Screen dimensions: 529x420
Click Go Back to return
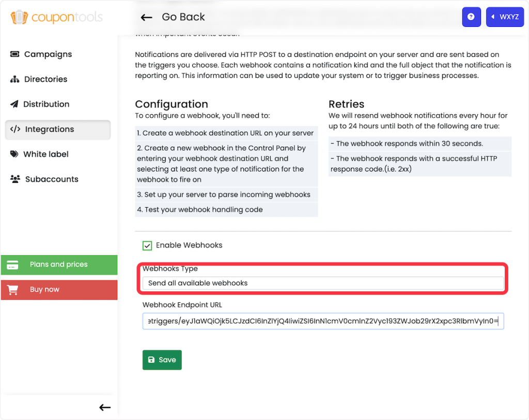click(173, 17)
